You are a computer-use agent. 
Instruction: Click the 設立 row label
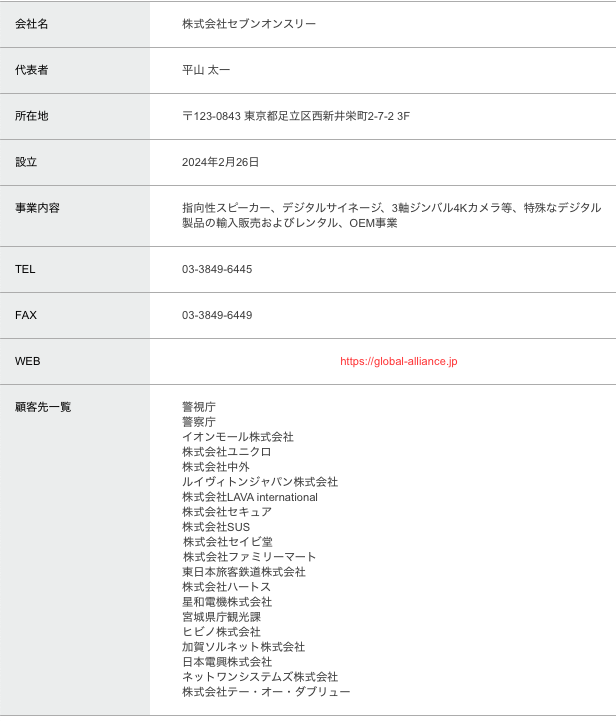click(26, 162)
